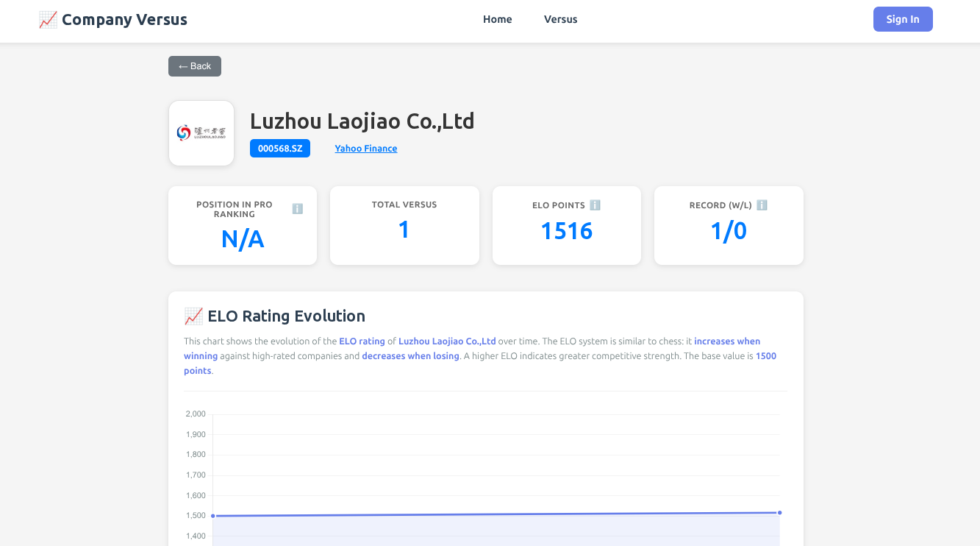
Task: Click the left starting data point on chart
Action: 213,516
